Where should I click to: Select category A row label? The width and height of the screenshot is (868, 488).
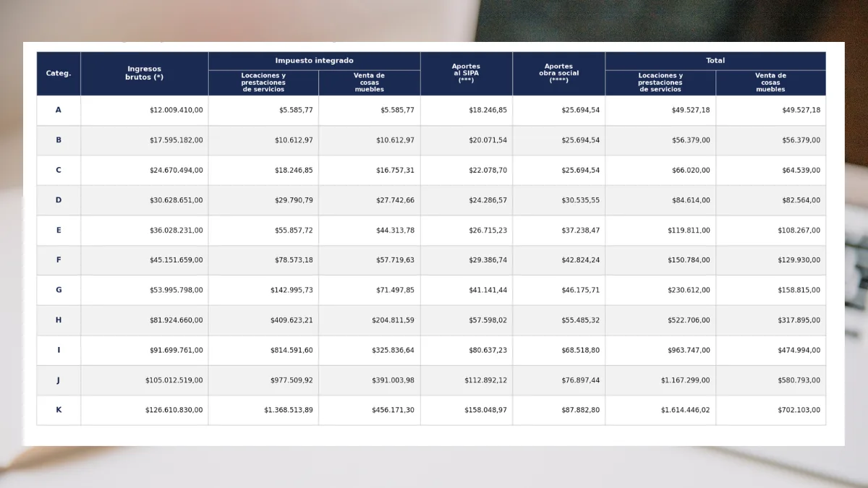click(x=59, y=110)
